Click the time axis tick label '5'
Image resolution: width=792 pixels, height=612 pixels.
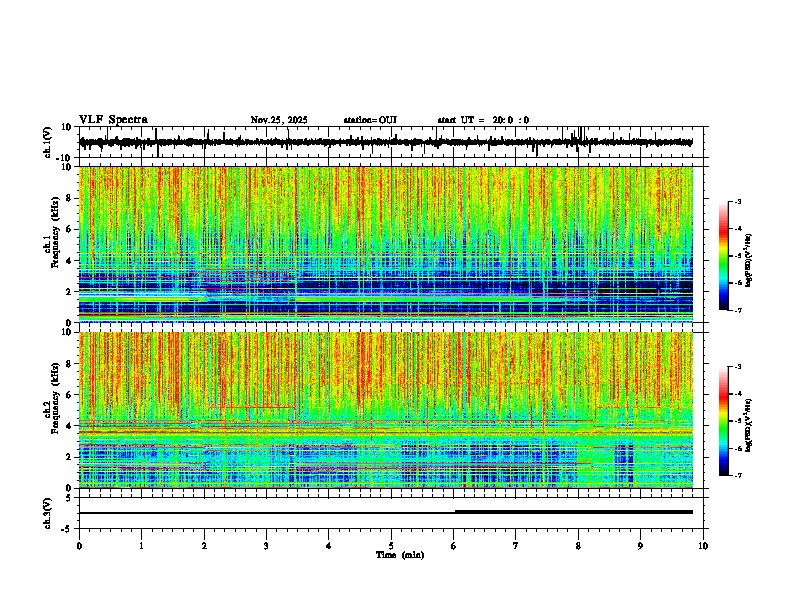coord(391,546)
